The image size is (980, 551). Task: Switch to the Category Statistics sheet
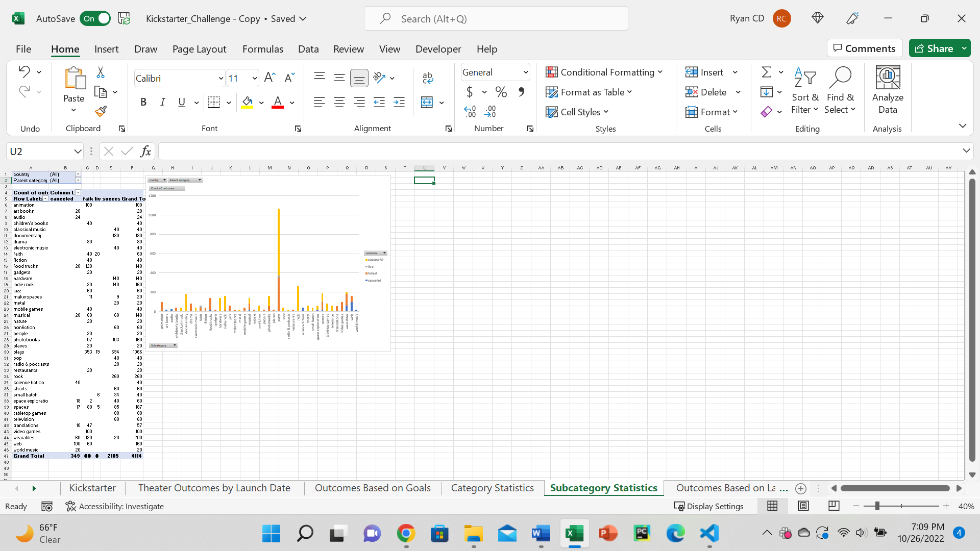coord(492,488)
